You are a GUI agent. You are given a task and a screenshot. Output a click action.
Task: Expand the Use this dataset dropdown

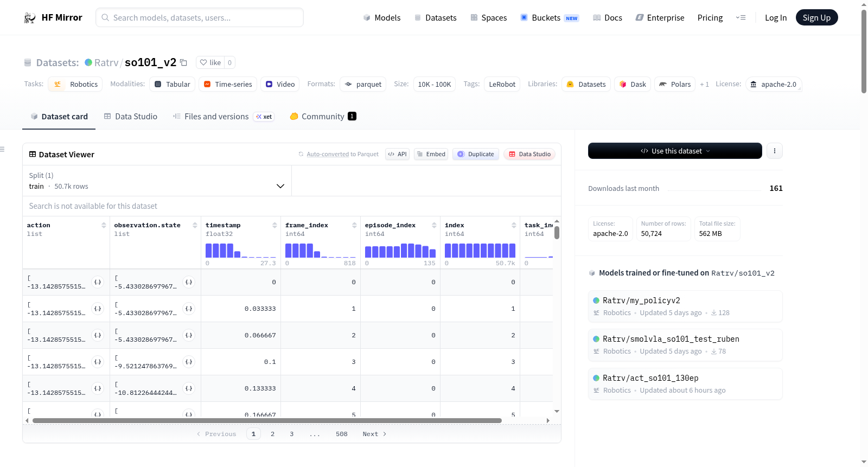click(675, 151)
